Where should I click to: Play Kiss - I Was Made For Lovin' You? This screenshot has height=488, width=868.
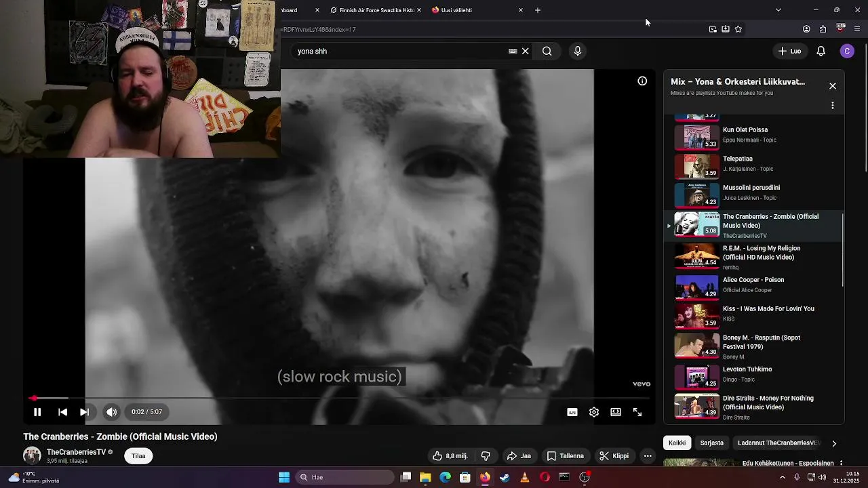tap(753, 315)
